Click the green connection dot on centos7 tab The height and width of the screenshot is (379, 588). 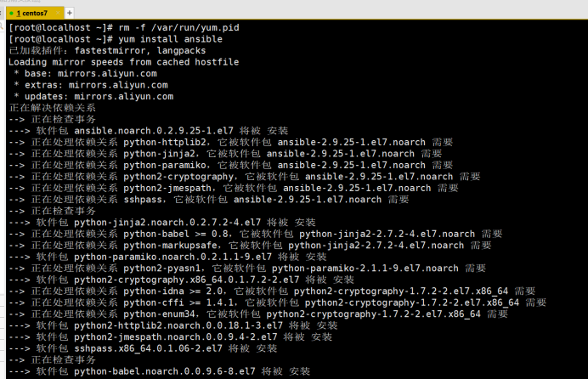pyautogui.click(x=12, y=14)
